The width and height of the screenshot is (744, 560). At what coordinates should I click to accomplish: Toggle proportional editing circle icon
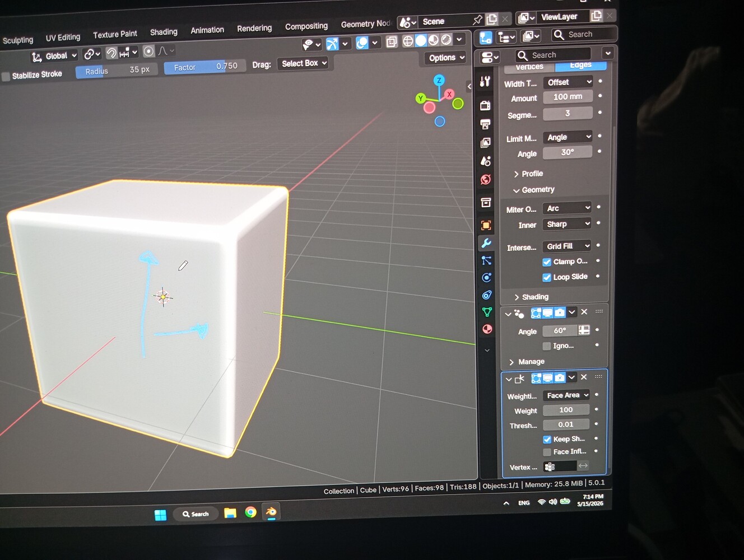(x=148, y=52)
